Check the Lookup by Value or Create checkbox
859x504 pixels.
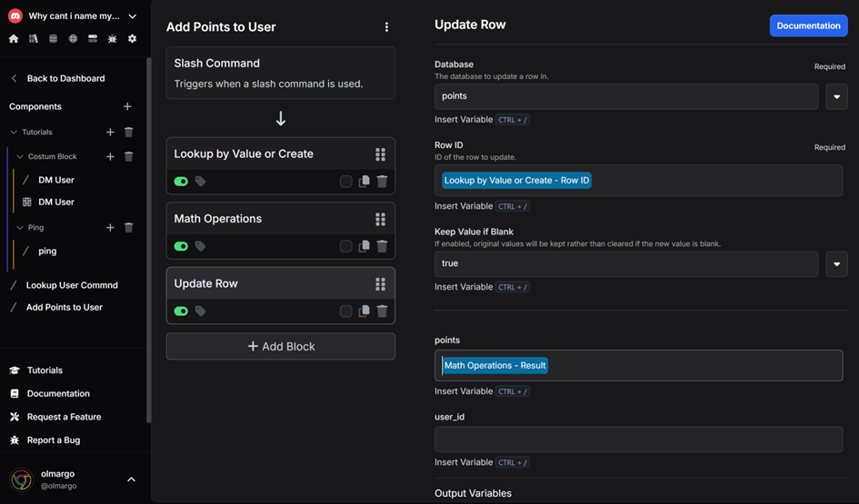pyautogui.click(x=345, y=181)
